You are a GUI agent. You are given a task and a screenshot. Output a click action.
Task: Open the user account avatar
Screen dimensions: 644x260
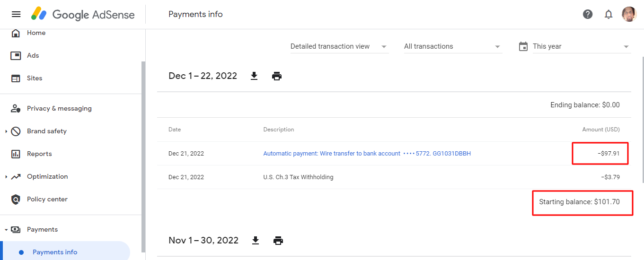coord(629,14)
